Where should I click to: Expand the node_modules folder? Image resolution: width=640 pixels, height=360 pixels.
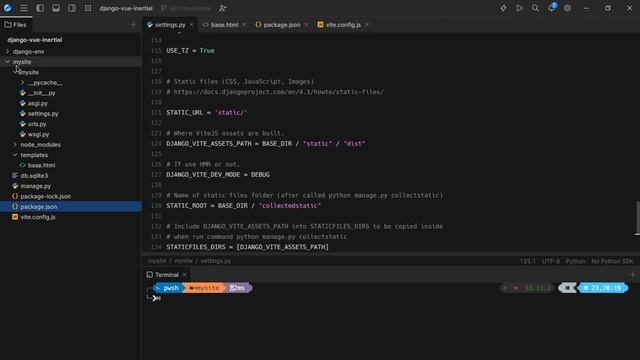(x=15, y=145)
